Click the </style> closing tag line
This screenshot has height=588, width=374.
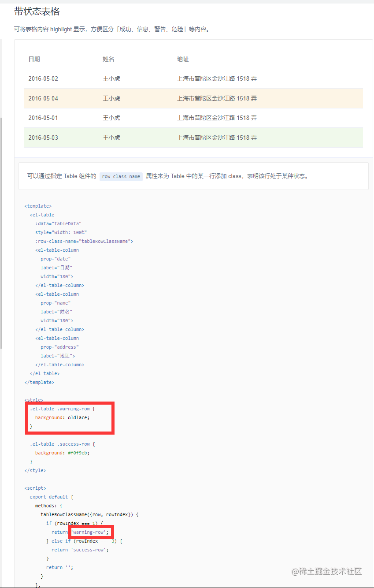[x=35, y=470]
